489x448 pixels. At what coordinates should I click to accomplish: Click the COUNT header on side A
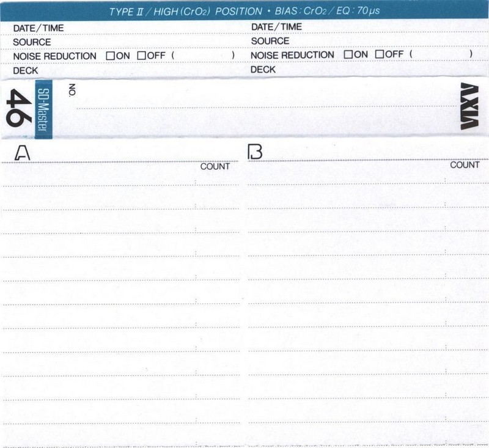point(215,166)
